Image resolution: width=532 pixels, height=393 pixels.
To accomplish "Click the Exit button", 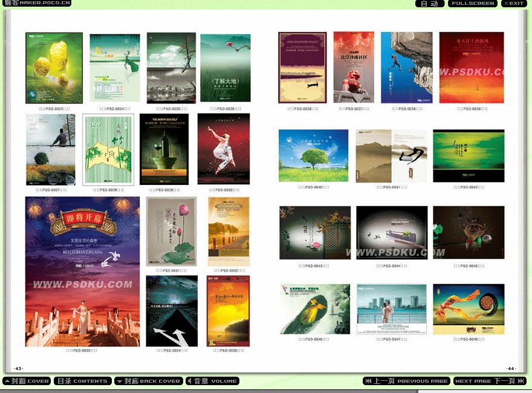I will click(514, 4).
